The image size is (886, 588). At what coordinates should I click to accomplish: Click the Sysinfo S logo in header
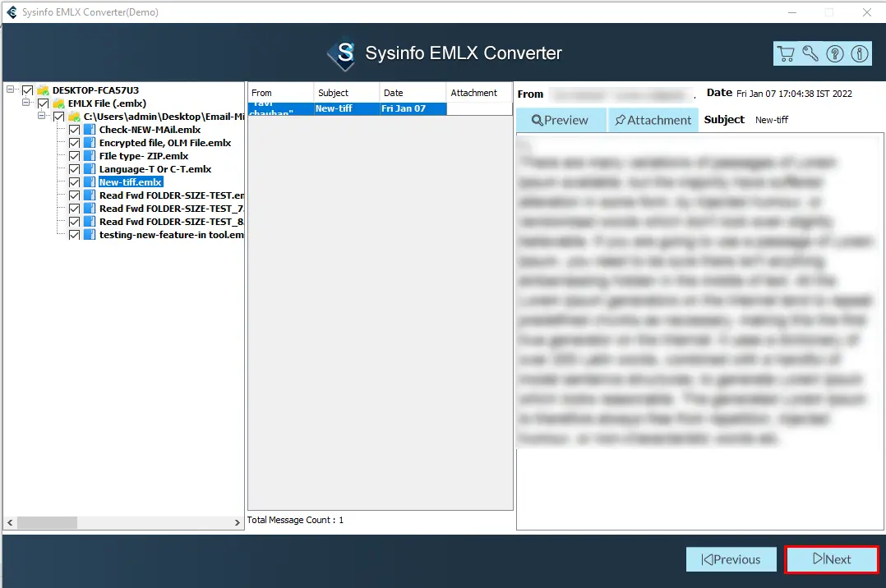343,55
